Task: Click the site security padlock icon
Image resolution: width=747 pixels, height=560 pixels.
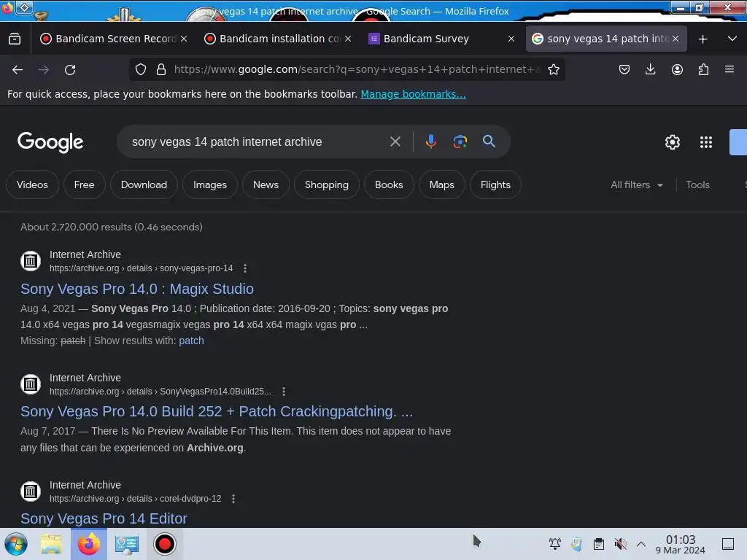Action: click(x=161, y=69)
